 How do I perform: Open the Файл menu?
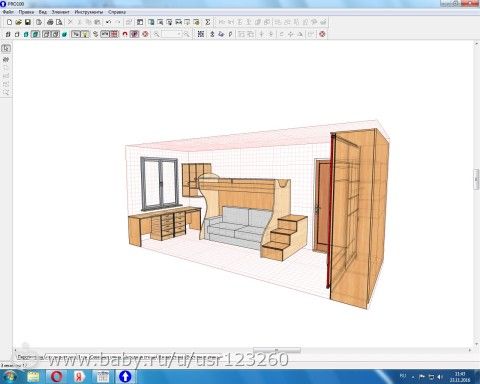pyautogui.click(x=8, y=12)
